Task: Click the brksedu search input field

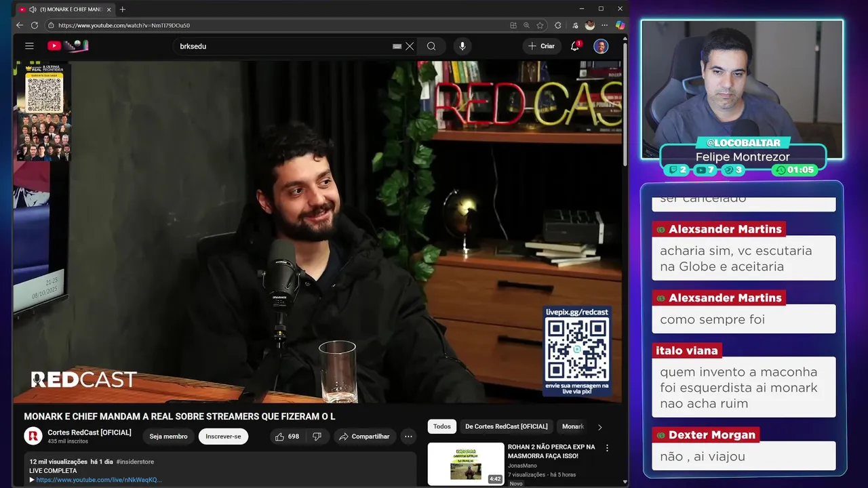Action: [x=281, y=46]
